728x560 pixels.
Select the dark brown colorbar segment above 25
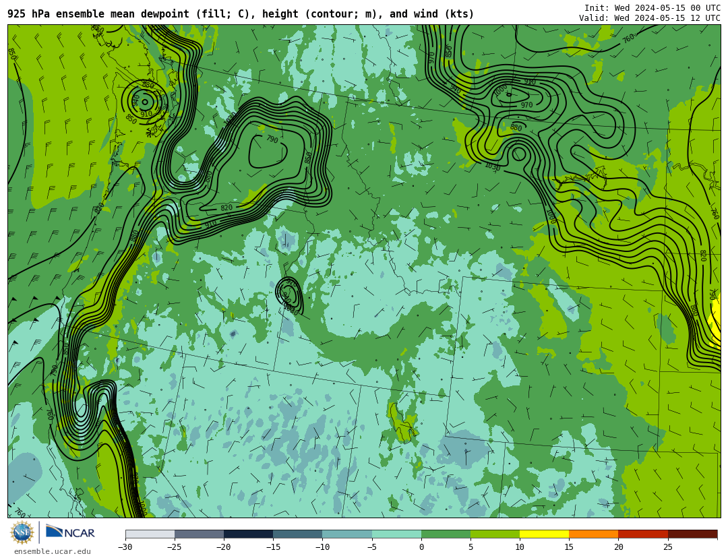click(692, 534)
